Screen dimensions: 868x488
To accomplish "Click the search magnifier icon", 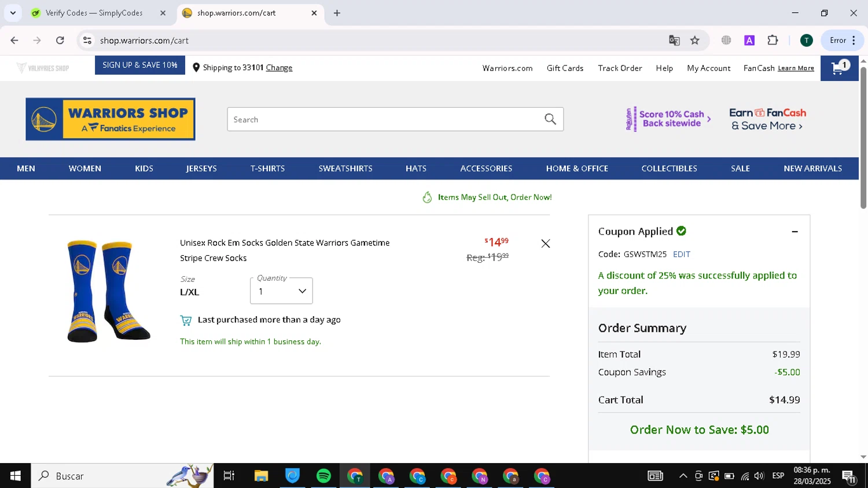I will tap(550, 119).
